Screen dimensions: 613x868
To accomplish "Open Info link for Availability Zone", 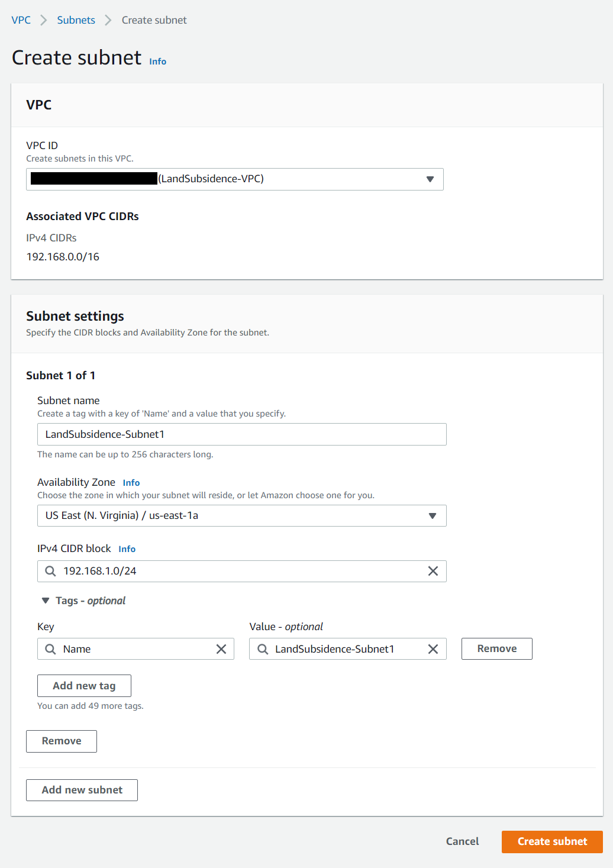I will click(131, 483).
